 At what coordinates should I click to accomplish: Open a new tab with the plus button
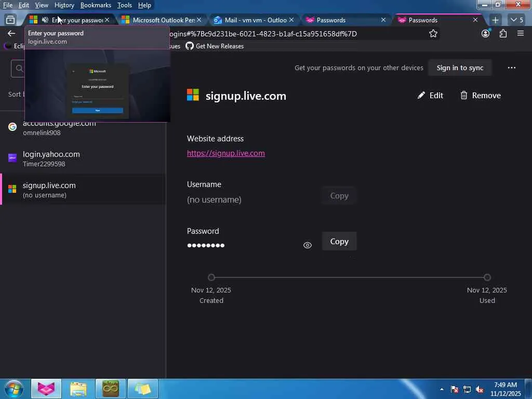click(495, 20)
